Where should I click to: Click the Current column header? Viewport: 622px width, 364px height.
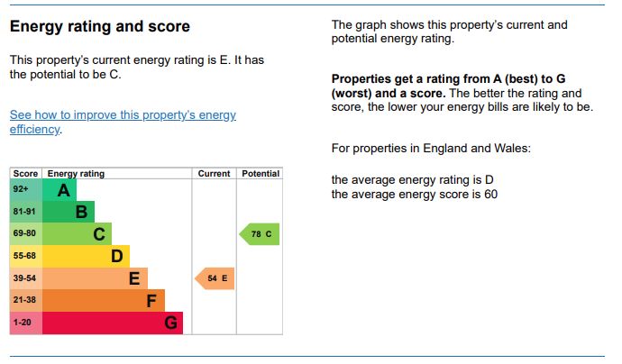tap(215, 173)
